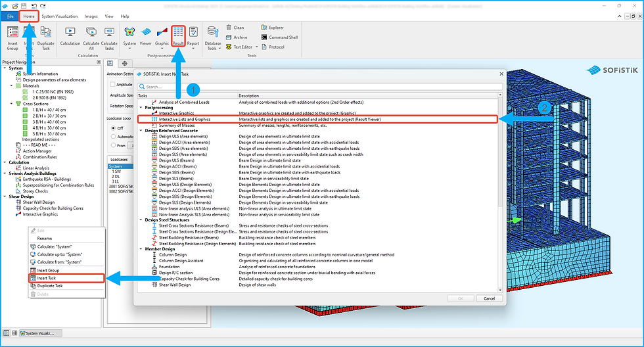
Task: Open the File menu
Action: tap(10, 16)
